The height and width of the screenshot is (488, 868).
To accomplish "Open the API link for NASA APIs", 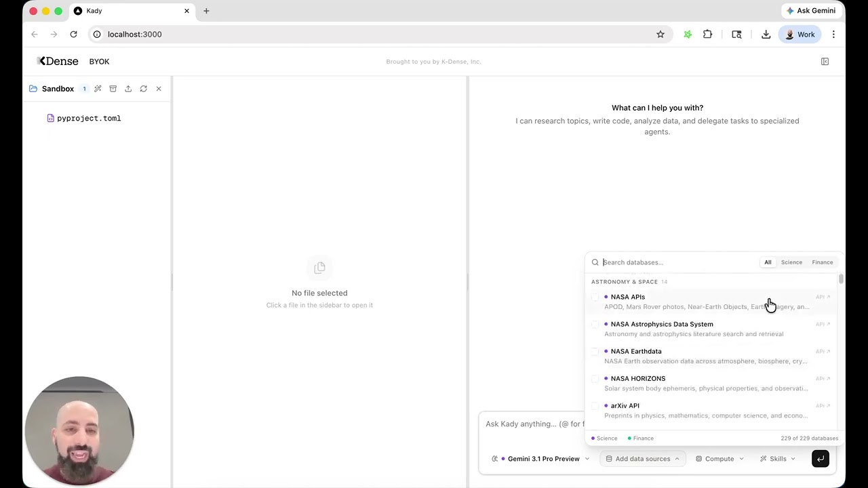I will pyautogui.click(x=823, y=297).
